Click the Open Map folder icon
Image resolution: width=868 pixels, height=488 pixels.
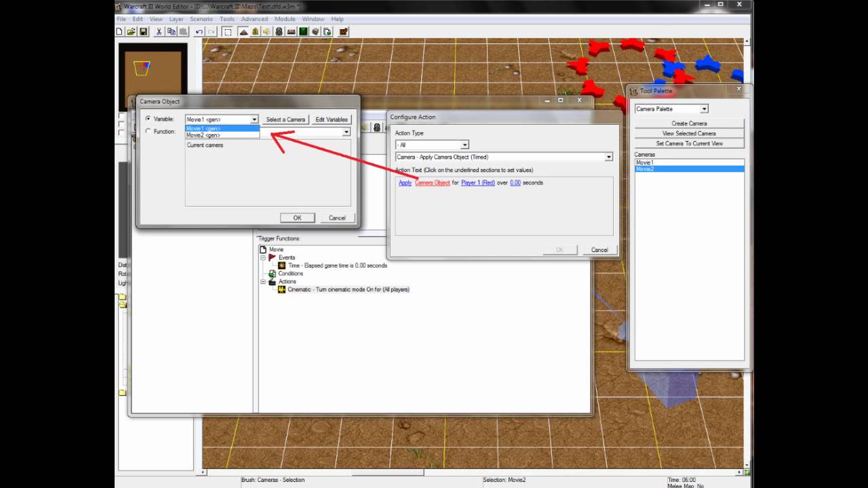pyautogui.click(x=131, y=31)
